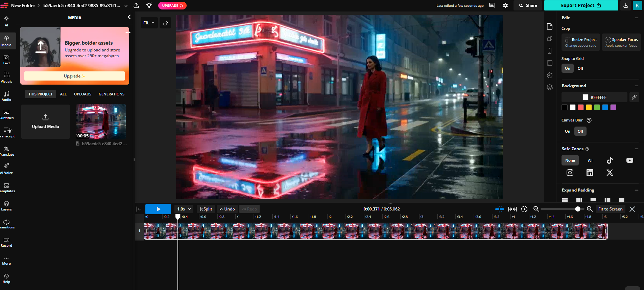The height and width of the screenshot is (290, 644).
Task: Turn Canvas Blur on
Action: pyautogui.click(x=568, y=131)
